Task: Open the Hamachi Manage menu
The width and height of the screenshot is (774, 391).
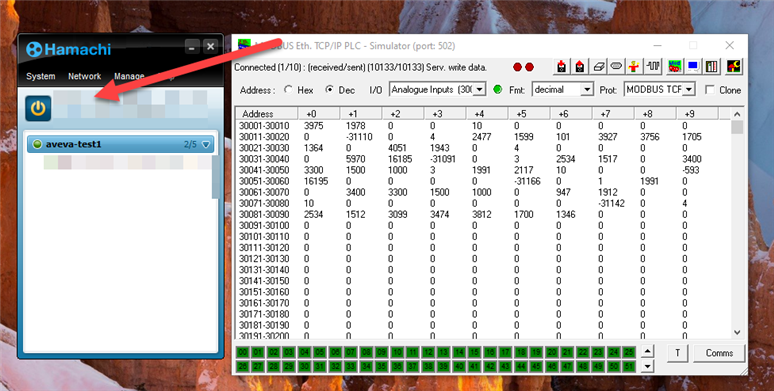Action: coord(129,76)
